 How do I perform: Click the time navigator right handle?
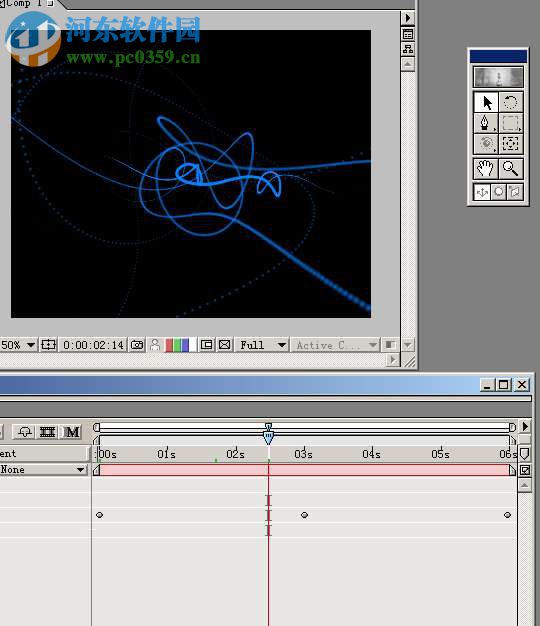512,427
